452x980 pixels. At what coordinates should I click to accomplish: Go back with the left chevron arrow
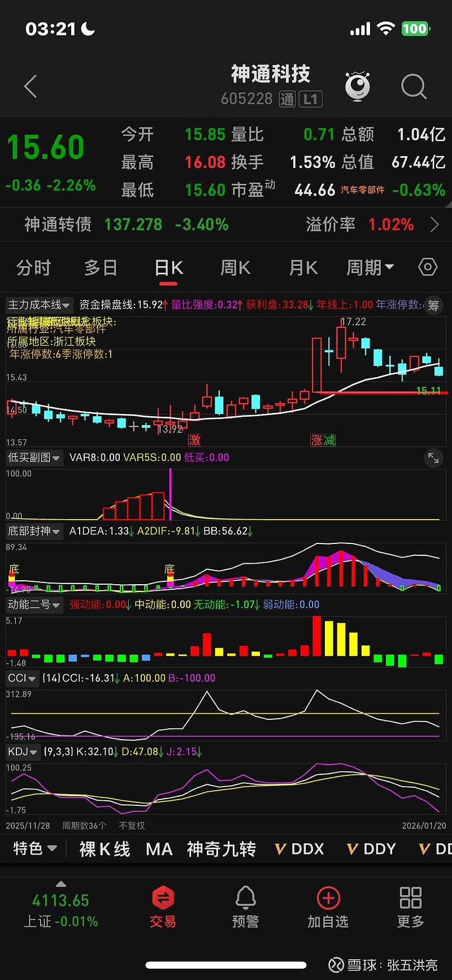click(31, 87)
